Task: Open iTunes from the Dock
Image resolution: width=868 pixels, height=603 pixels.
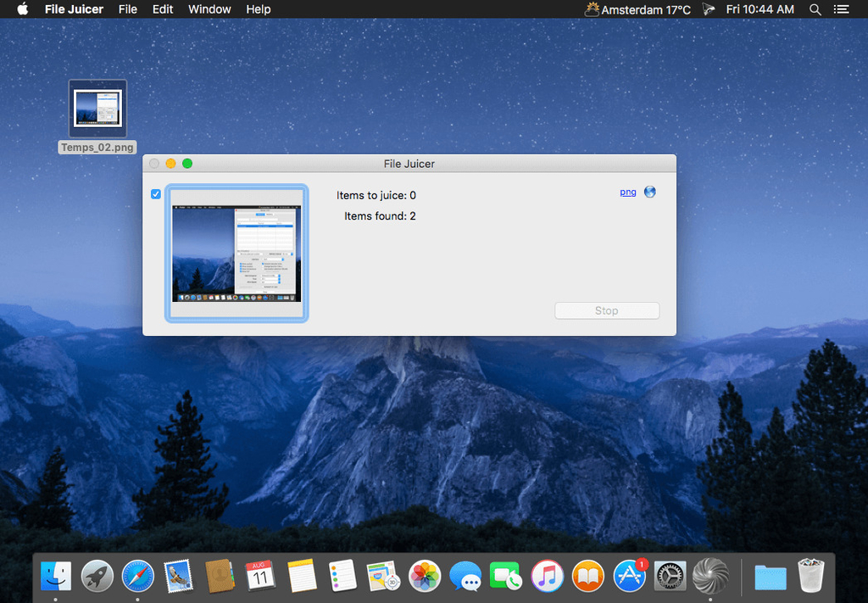Action: click(548, 576)
